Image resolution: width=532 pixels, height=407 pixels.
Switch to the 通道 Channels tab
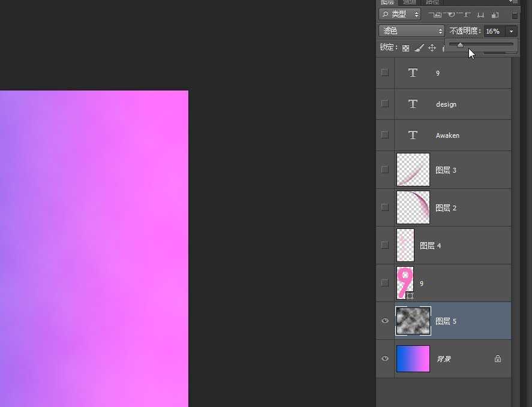coord(409,2)
